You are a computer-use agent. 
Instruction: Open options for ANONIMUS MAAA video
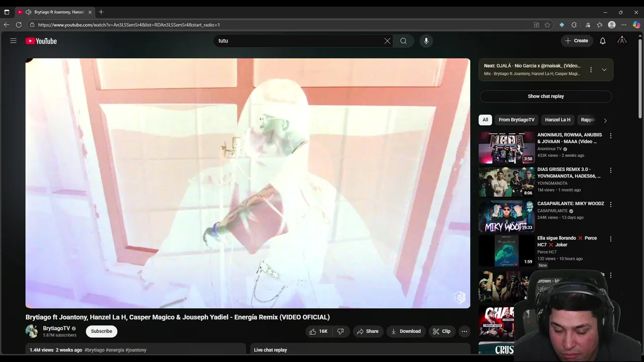pos(611,136)
